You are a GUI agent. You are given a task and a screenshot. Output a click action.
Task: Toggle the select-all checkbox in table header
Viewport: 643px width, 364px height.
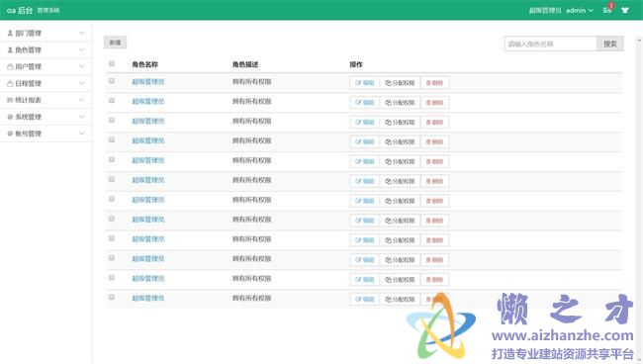[112, 63]
